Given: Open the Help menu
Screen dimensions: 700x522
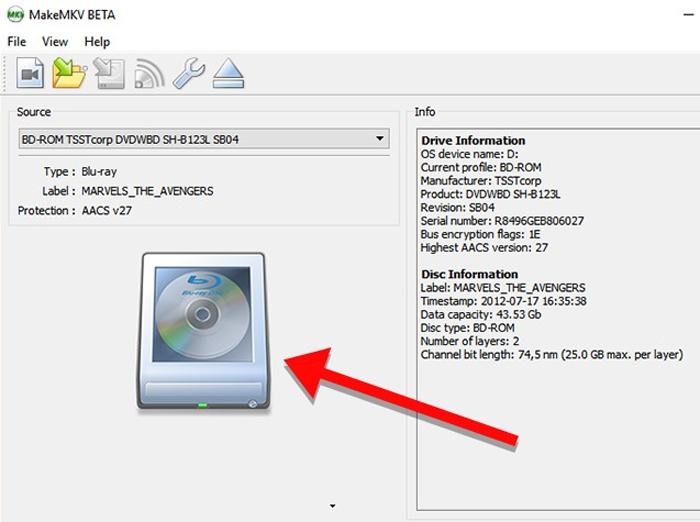Looking at the screenshot, I should [x=97, y=42].
